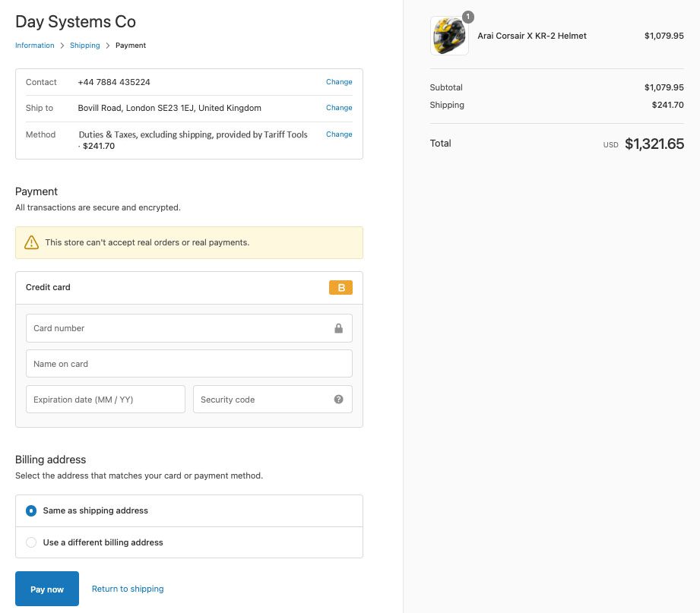700x613 pixels.
Task: Click the Billing address heading
Action: point(50,460)
